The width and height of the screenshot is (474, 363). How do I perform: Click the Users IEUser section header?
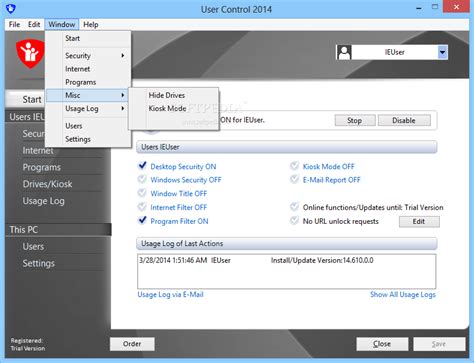coord(287,147)
